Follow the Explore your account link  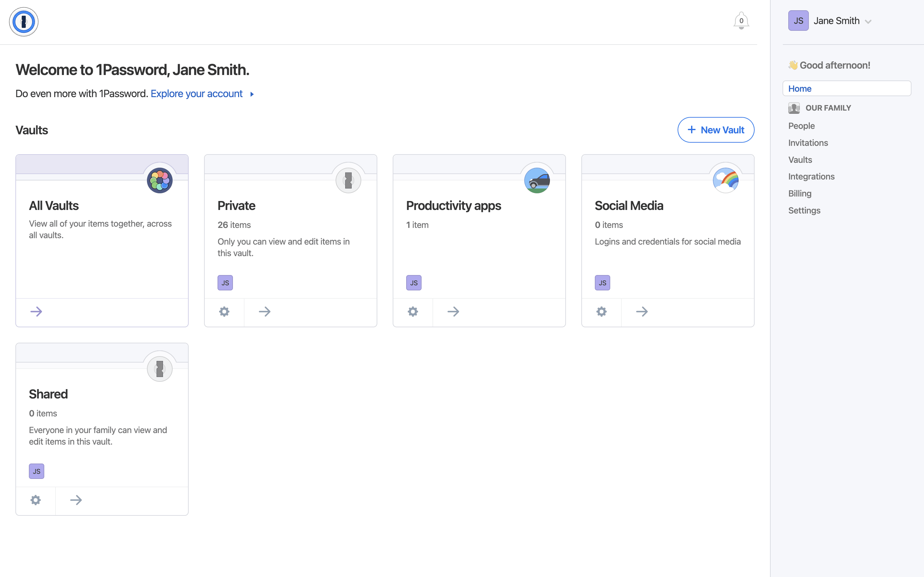(197, 94)
